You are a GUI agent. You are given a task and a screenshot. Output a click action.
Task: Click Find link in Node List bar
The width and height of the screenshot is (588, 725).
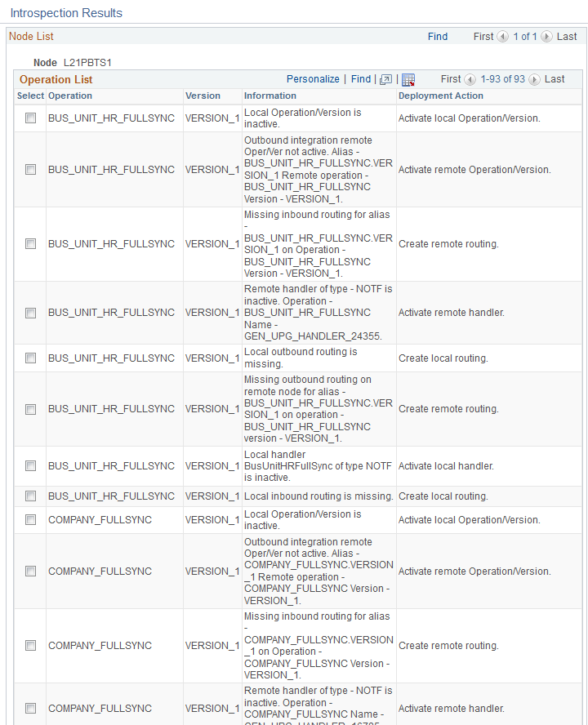[x=438, y=37]
